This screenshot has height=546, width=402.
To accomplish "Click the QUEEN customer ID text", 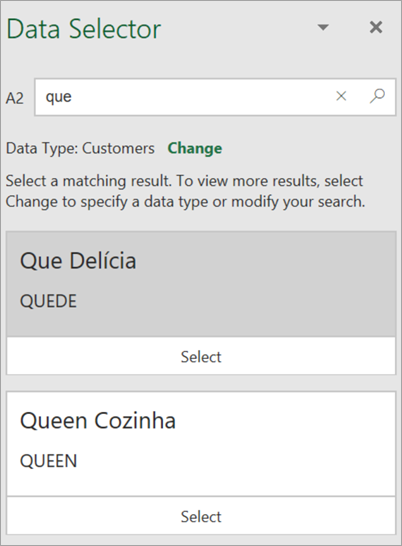I will (x=48, y=461).
